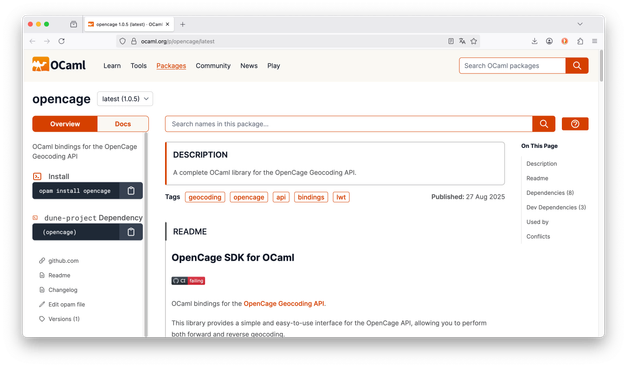Jump to Description in On This Page
Screen dimensions: 627x367
(x=541, y=164)
